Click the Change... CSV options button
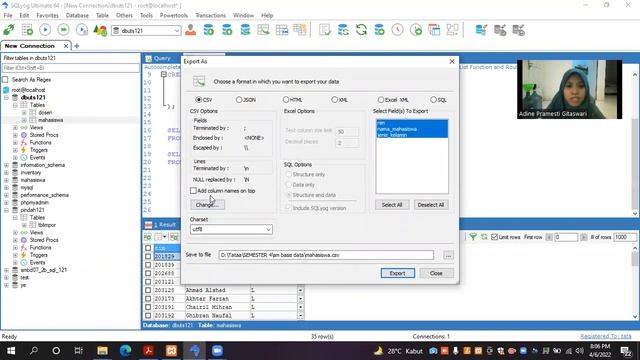 (x=207, y=204)
